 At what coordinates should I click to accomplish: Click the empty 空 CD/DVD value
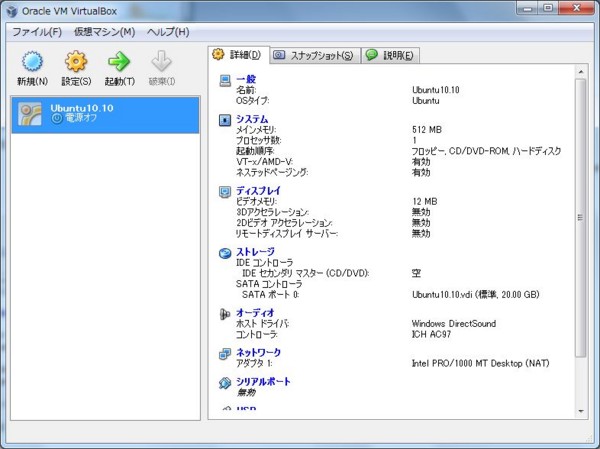416,273
